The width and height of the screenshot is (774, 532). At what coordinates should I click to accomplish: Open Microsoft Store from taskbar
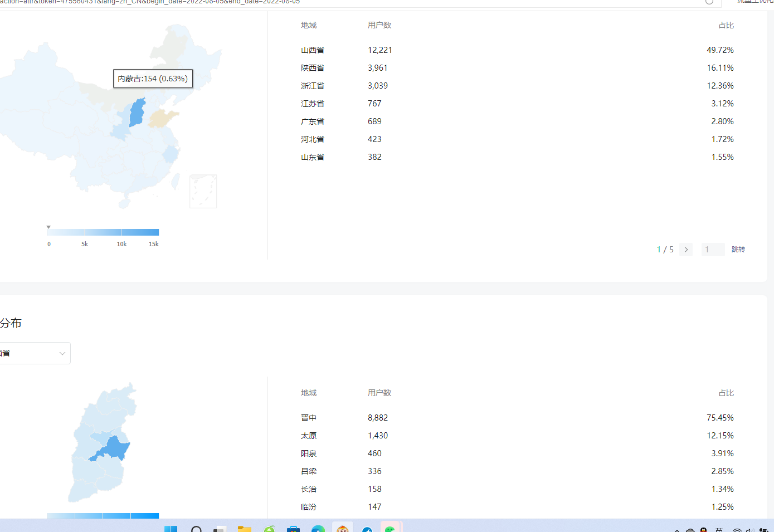click(x=293, y=529)
